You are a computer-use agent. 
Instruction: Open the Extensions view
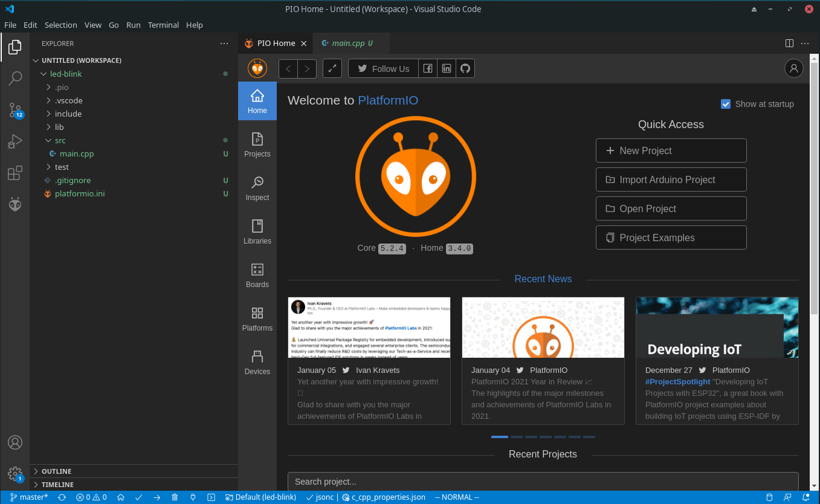(x=15, y=173)
